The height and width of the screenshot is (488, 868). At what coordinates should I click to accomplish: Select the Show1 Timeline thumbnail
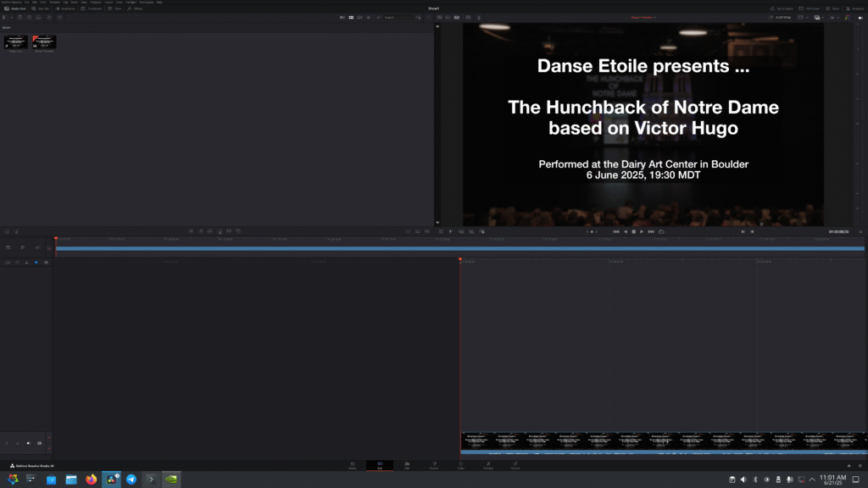(44, 42)
